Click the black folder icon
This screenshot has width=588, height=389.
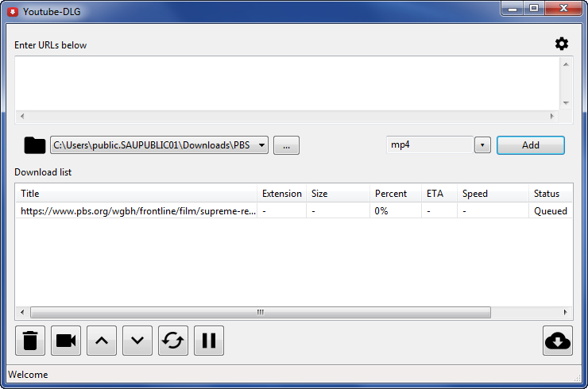pos(34,145)
